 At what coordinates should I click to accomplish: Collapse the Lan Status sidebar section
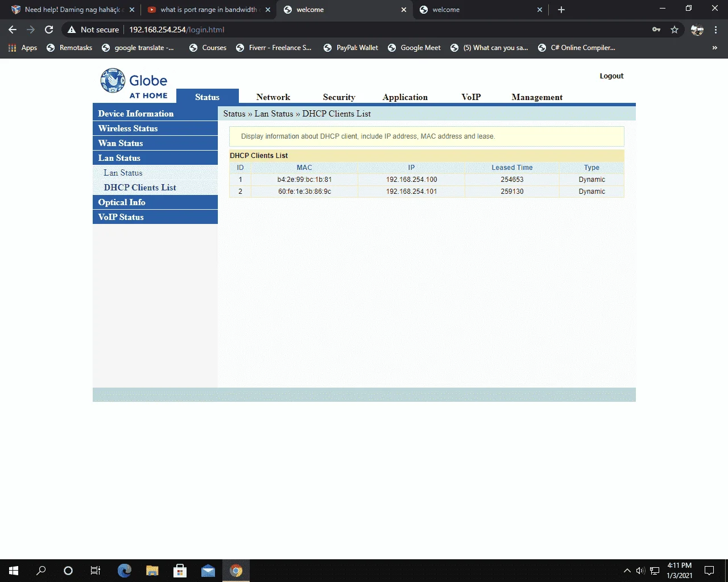[155, 157]
